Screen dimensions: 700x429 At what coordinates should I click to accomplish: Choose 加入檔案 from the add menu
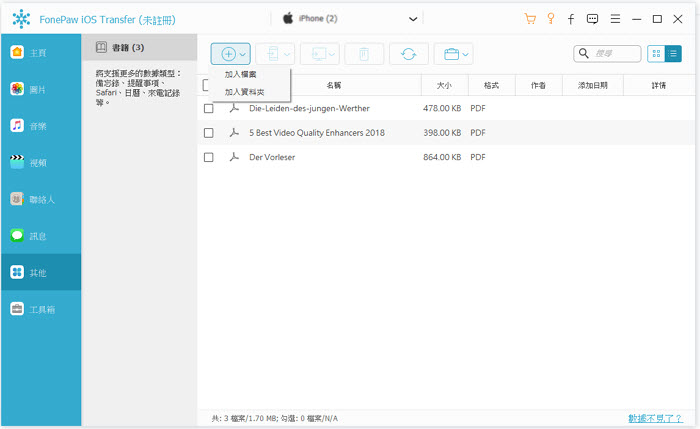click(241, 75)
